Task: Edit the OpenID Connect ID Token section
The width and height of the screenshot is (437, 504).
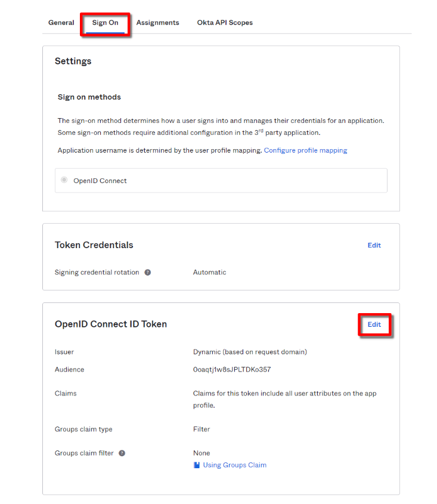Action: [374, 324]
